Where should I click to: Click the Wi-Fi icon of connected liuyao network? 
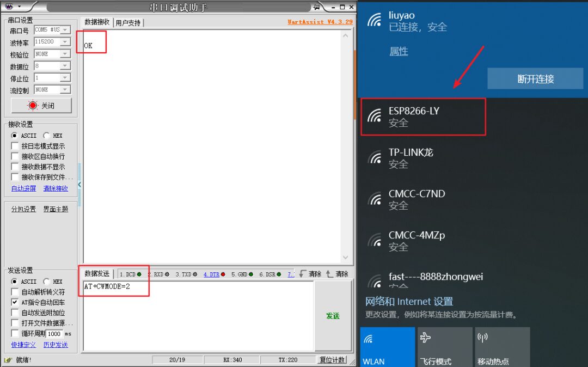coord(374,20)
